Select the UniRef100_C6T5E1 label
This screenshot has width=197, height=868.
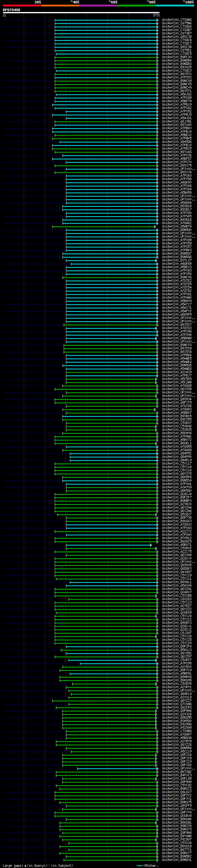(177, 50)
